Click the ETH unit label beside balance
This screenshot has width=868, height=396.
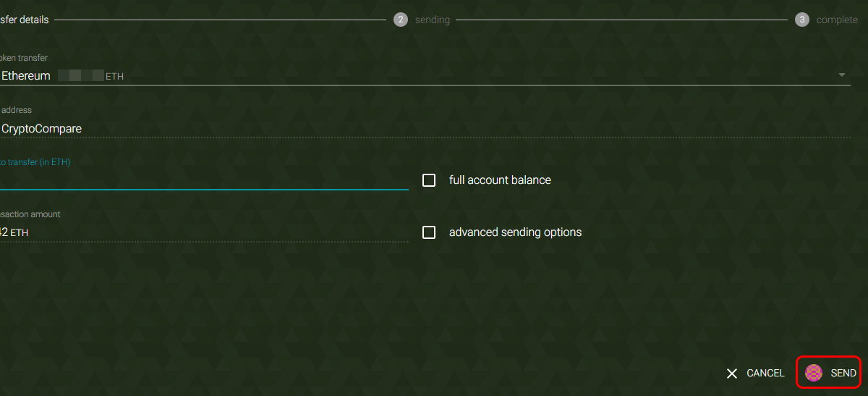pyautogui.click(x=115, y=76)
